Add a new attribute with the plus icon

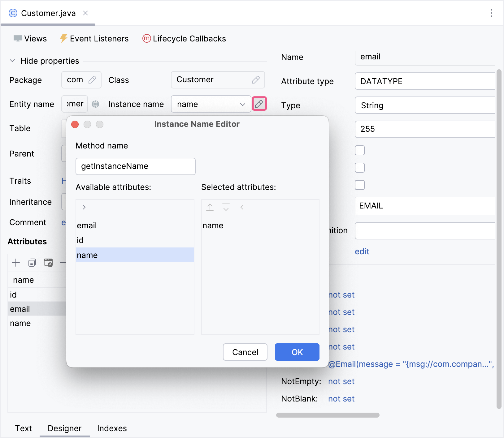coord(15,263)
